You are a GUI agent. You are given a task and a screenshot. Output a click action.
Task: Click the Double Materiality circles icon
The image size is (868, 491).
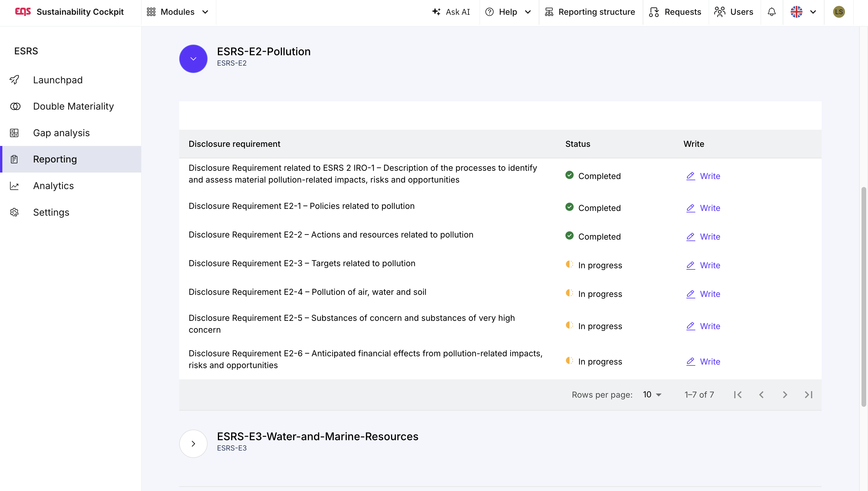15,106
